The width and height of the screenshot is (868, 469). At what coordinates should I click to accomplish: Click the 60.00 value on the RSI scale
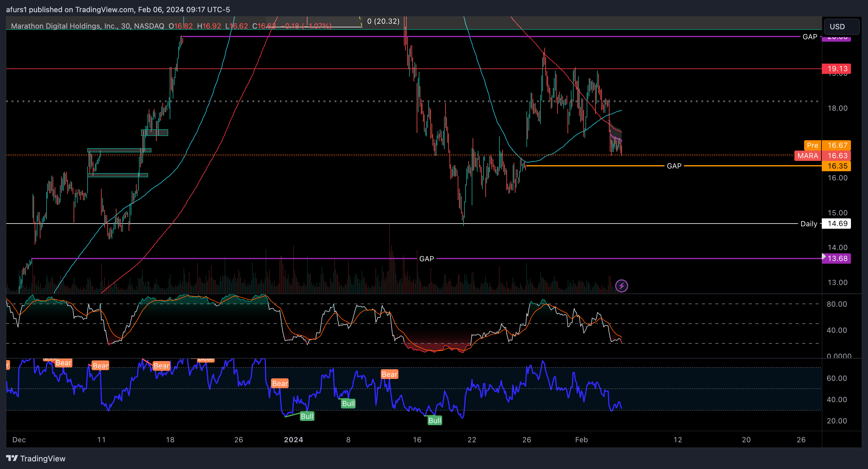[837, 378]
